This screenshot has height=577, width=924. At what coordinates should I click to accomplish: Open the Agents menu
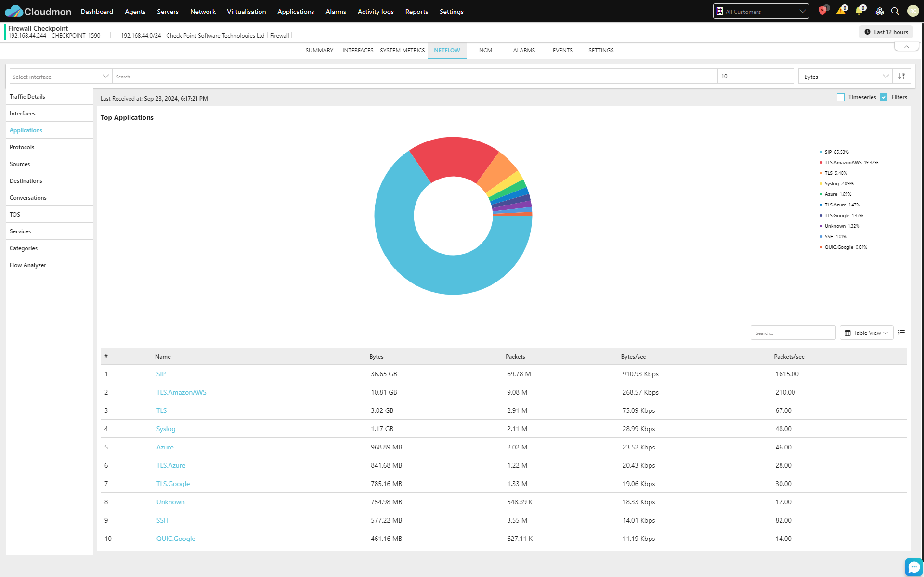tap(135, 12)
